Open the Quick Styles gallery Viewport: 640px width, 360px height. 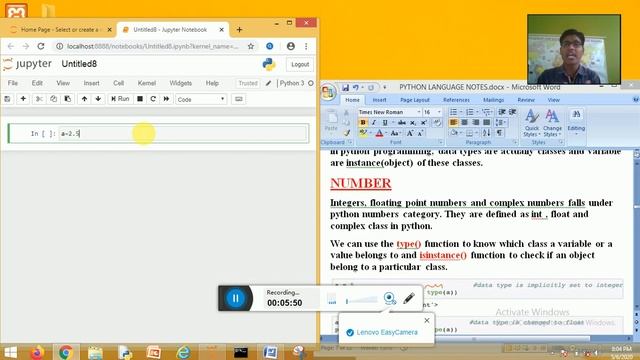point(532,122)
